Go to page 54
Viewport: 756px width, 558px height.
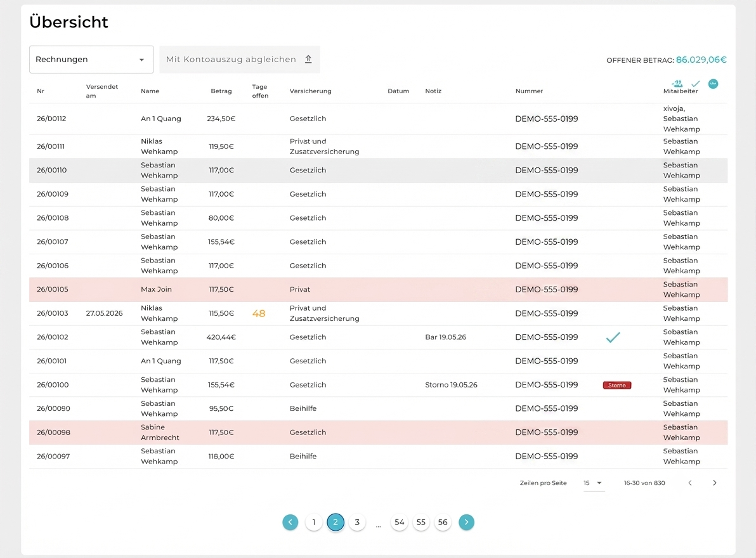tap(399, 522)
